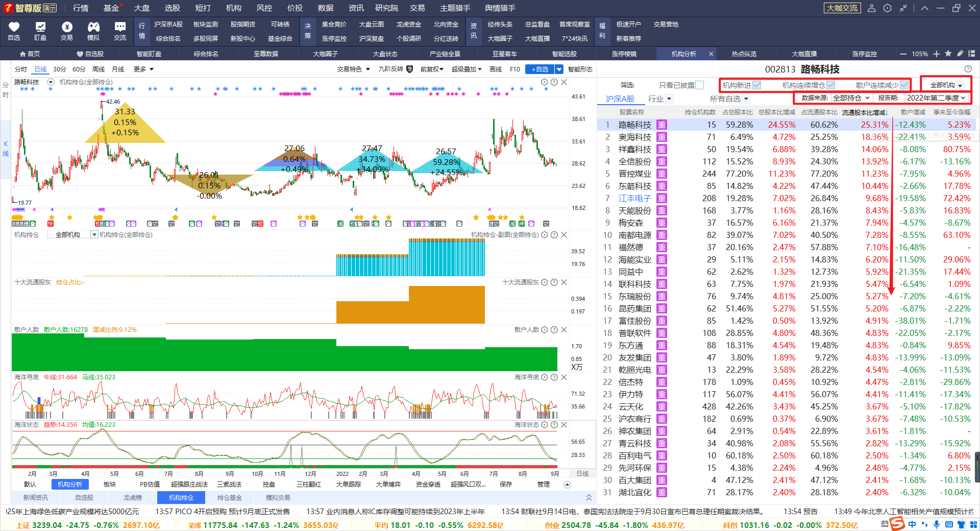The width and height of the screenshot is (980, 531).
Task: Open the 报告期 2022年第二季度 dropdown
Action: coord(936,98)
